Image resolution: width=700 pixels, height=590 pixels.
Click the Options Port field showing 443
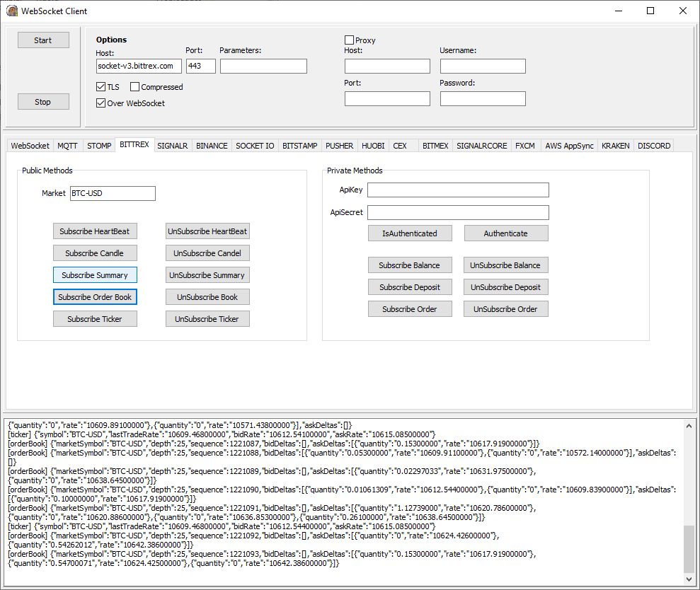click(201, 66)
